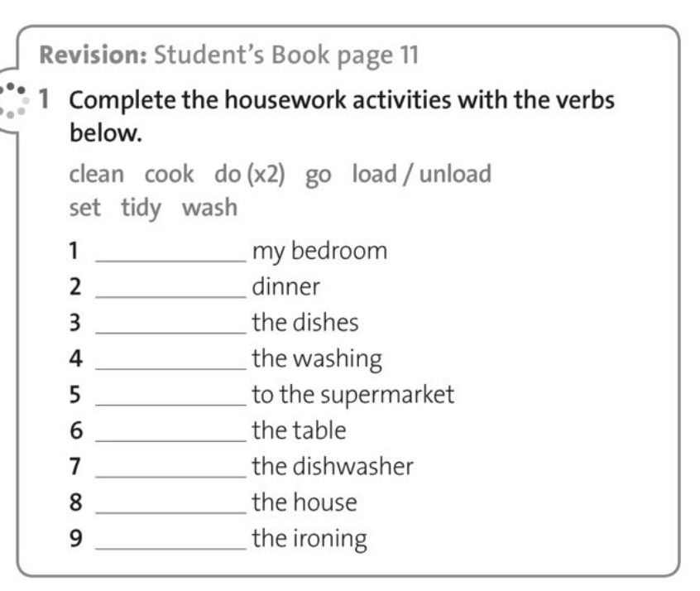Select the word 'cook' in verb list
Screen dimensions: 700x591
pyautogui.click(x=169, y=174)
